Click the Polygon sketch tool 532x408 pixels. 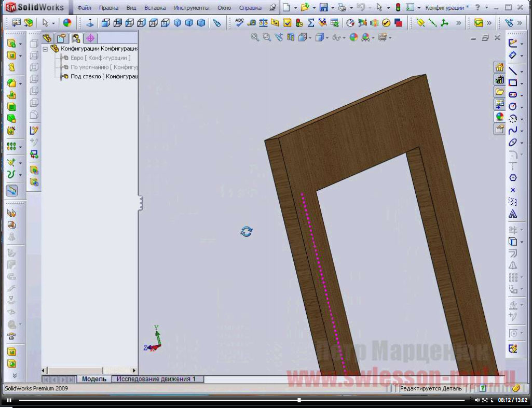point(512,178)
